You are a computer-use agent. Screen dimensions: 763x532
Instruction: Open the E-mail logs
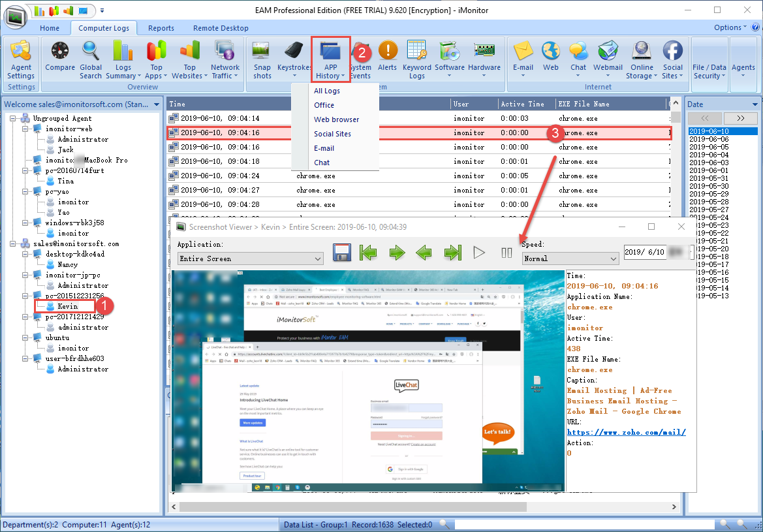523,58
